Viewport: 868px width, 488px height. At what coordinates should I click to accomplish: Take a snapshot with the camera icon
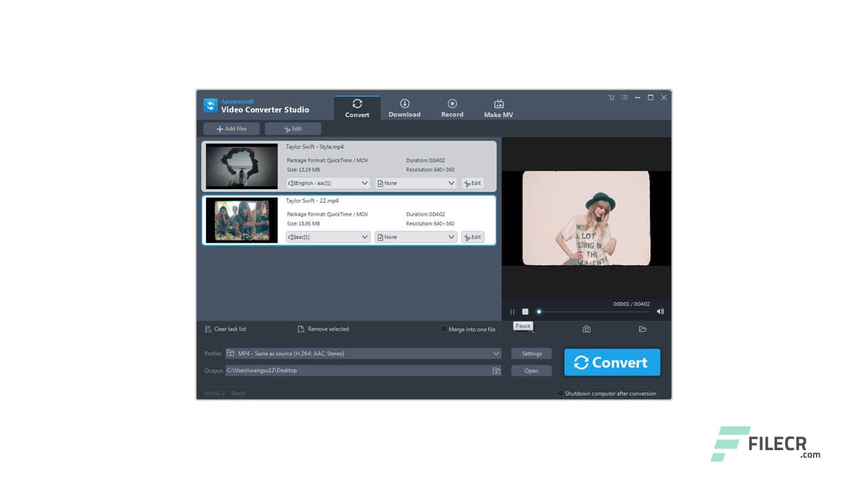[x=586, y=328]
